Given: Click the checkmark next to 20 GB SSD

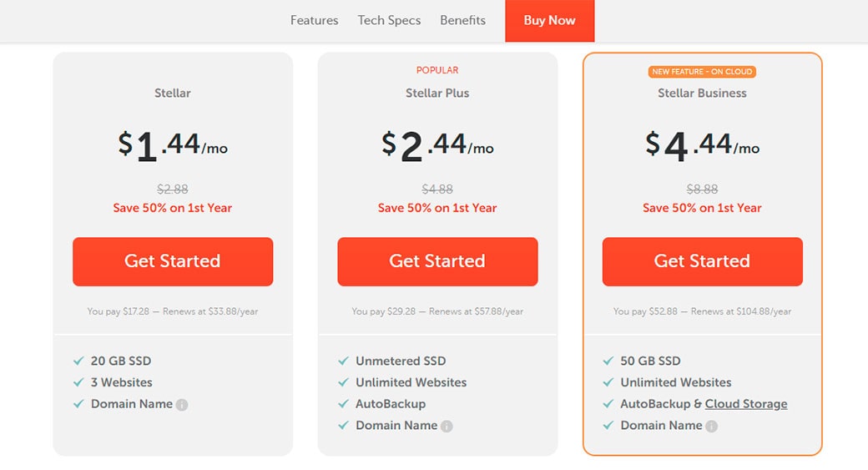Looking at the screenshot, I should [x=78, y=361].
